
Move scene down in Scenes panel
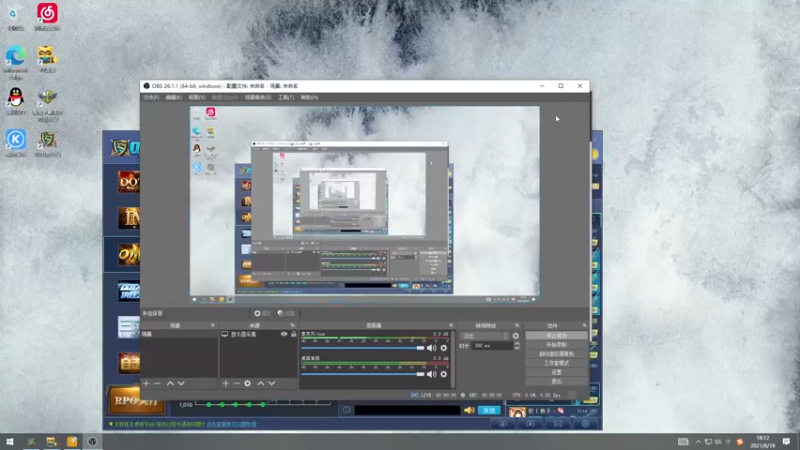[x=181, y=383]
